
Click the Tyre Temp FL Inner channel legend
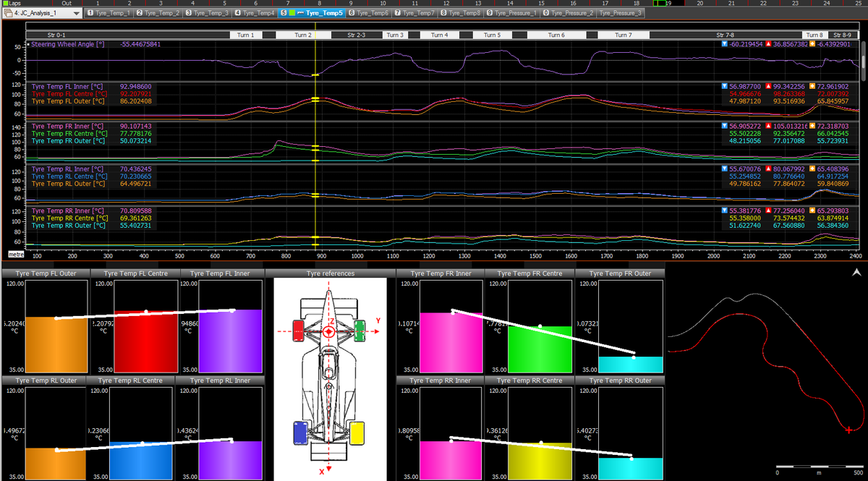point(68,86)
